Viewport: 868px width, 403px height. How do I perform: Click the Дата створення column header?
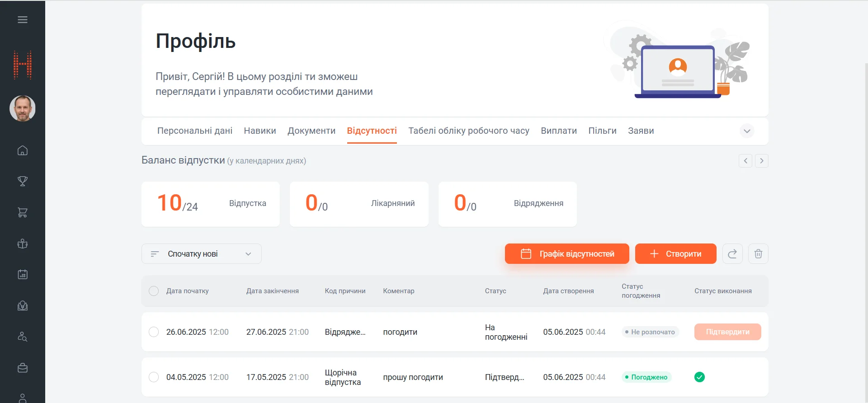click(569, 291)
